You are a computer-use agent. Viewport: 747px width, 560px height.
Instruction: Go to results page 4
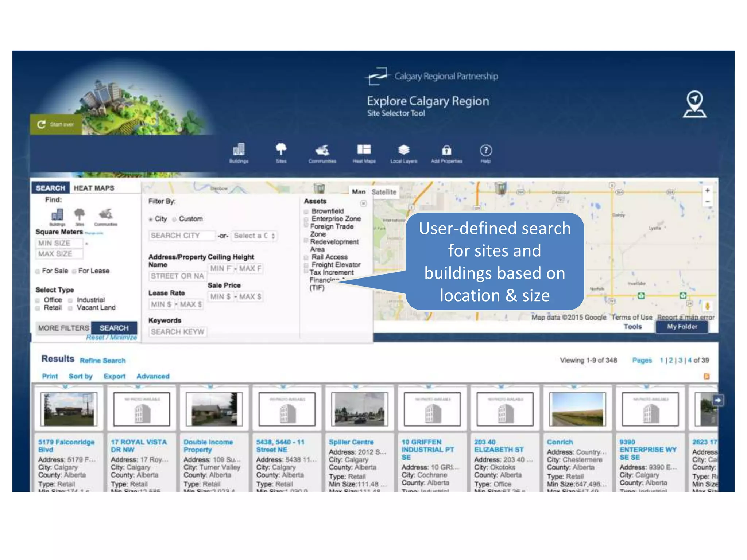point(689,360)
